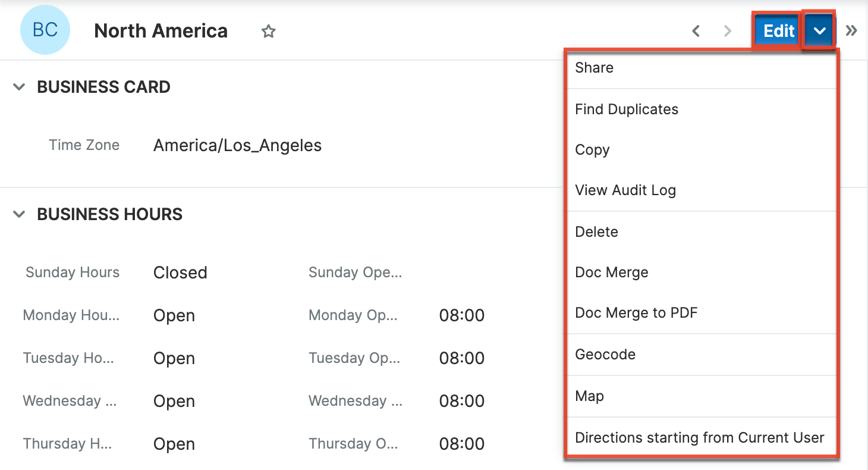868x470 pixels.
Task: Go to previous record arrow
Action: (x=696, y=31)
